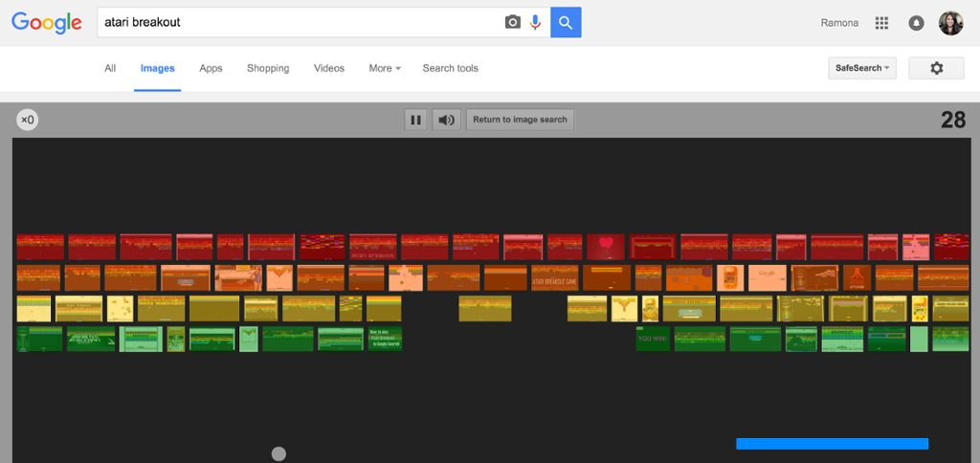Click the ATARI BREAKOUT GAME orange brick
The height and width of the screenshot is (463, 980).
[x=555, y=278]
